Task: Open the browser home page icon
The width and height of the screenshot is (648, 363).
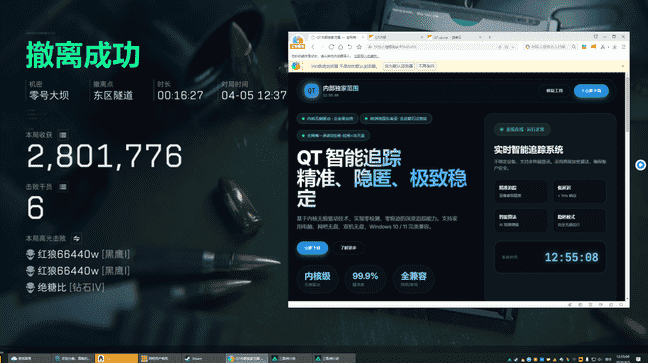Action: [341, 47]
